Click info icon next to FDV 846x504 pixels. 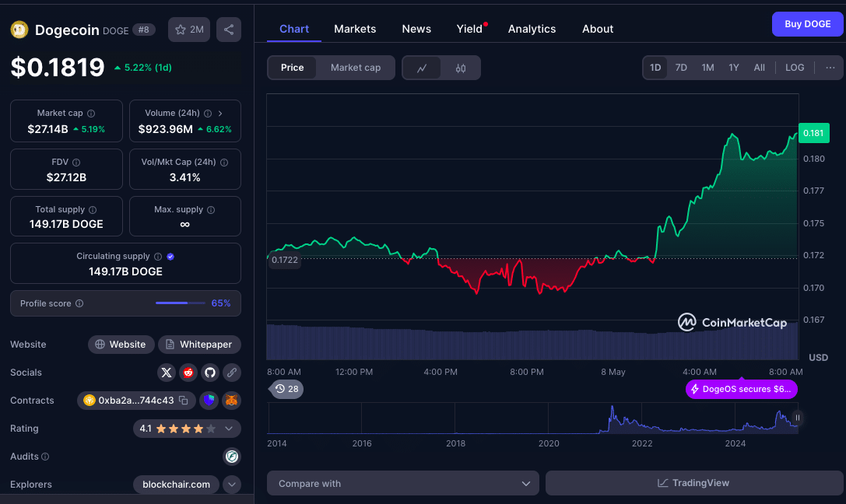coord(76,163)
